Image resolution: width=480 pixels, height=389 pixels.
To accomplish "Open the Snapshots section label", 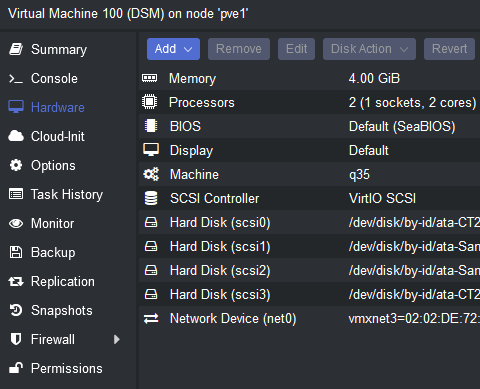I will click(62, 310).
